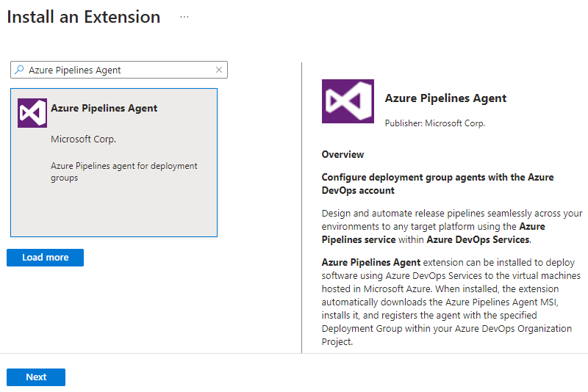Click 'Microsoft Corp.' in the result card
Viewport: 588px width, 392px height.
pos(83,139)
